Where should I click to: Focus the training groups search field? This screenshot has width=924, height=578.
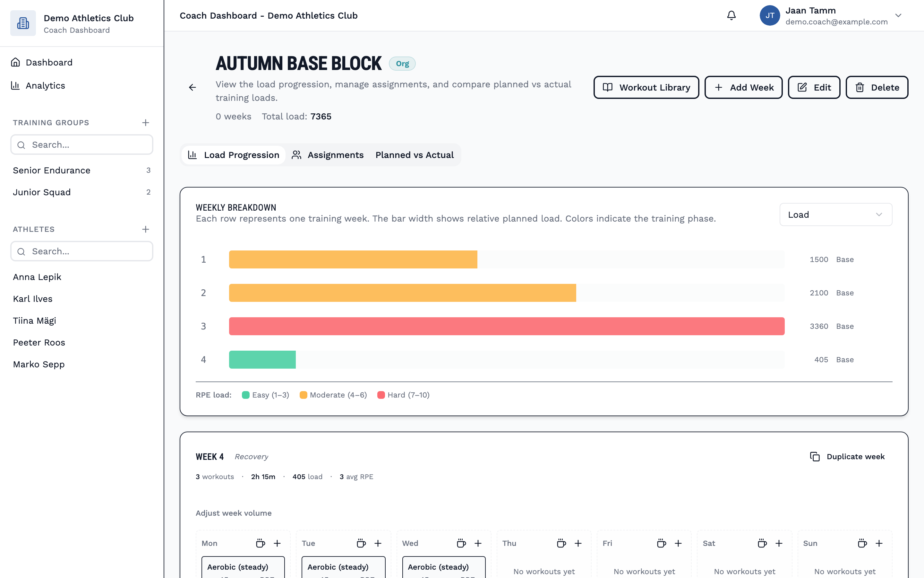(x=82, y=145)
